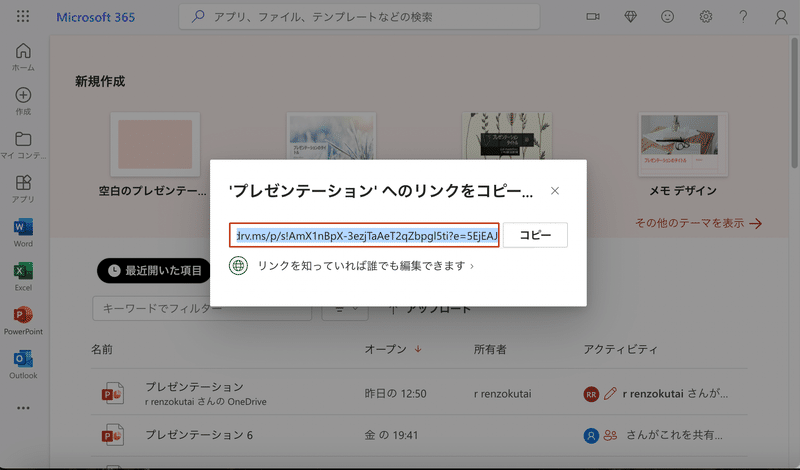Screen dimensions: 800x470
Task: Open アプリ in the sidebar
Action: (23, 189)
